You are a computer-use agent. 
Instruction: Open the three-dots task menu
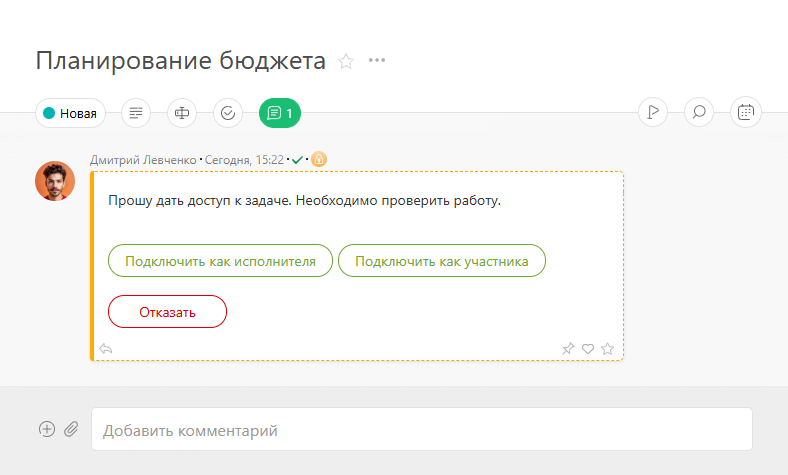click(376, 60)
